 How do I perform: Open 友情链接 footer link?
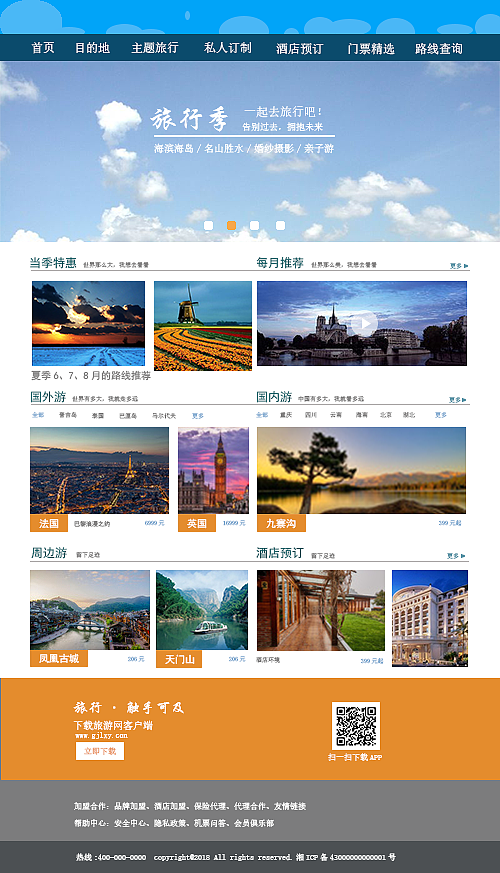click(x=290, y=806)
